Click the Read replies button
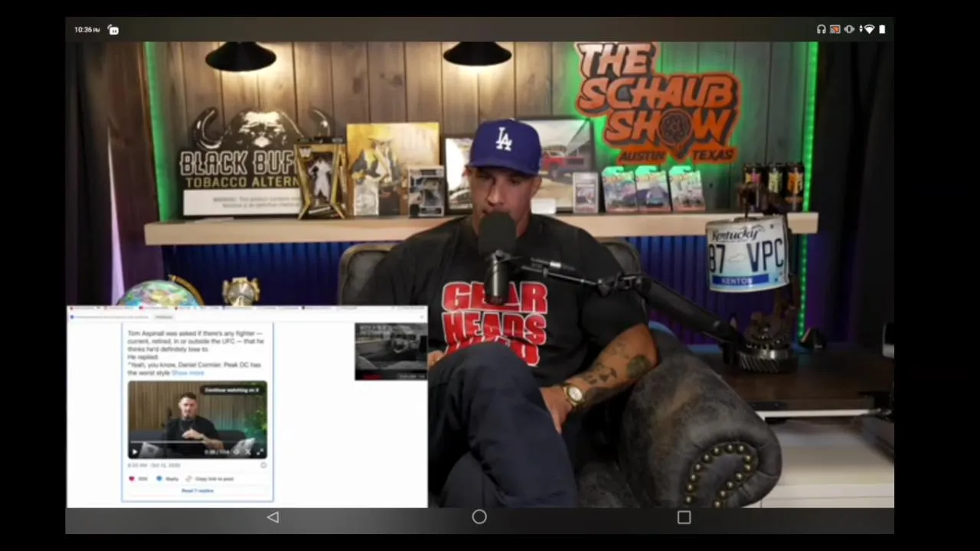 click(198, 491)
